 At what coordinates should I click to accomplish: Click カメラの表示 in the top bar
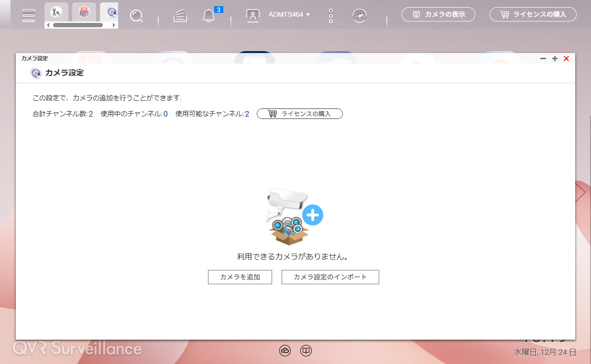click(x=438, y=14)
